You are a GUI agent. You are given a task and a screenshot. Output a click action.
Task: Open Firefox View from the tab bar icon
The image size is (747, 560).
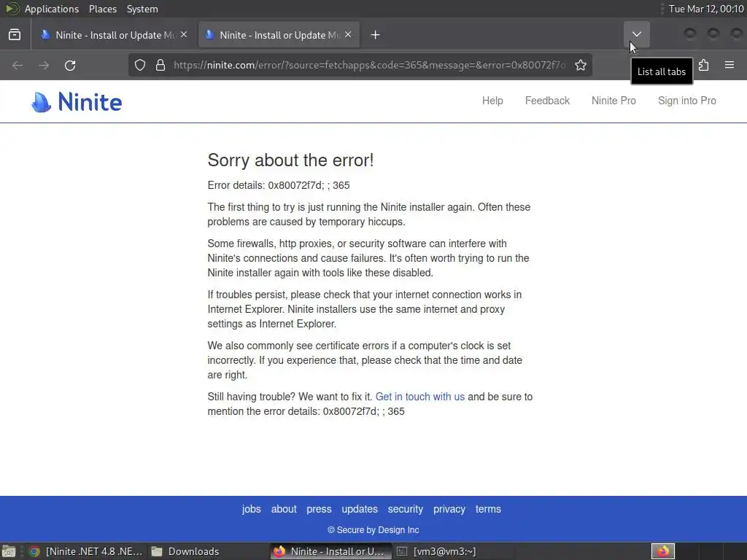pyautogui.click(x=15, y=35)
